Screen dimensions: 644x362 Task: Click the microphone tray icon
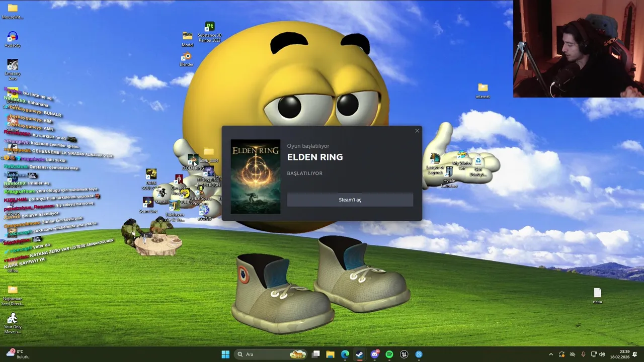pyautogui.click(x=583, y=354)
